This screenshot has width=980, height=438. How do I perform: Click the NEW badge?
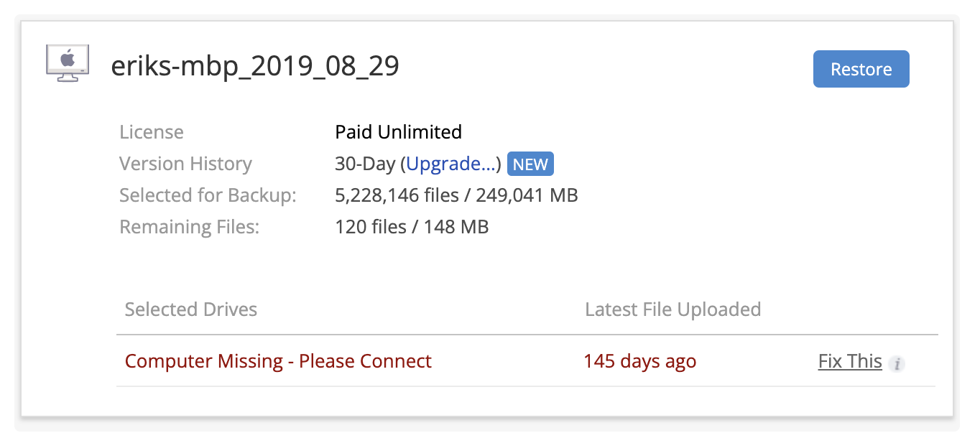click(x=530, y=164)
